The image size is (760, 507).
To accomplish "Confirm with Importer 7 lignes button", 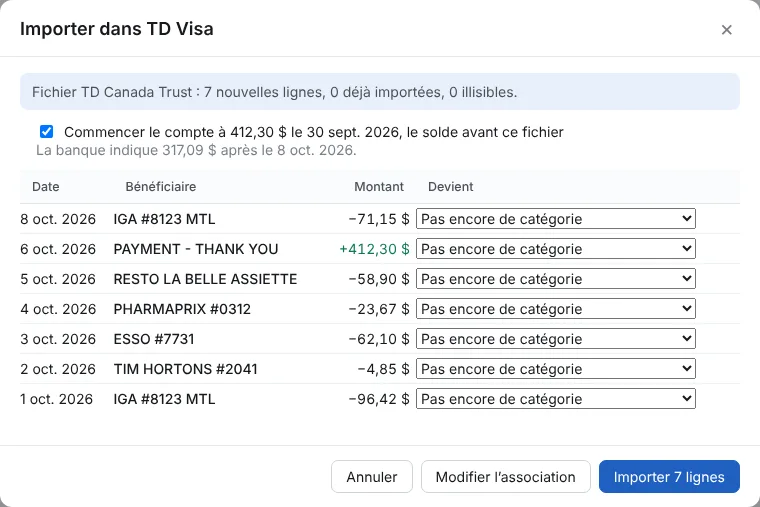I will click(x=669, y=476).
